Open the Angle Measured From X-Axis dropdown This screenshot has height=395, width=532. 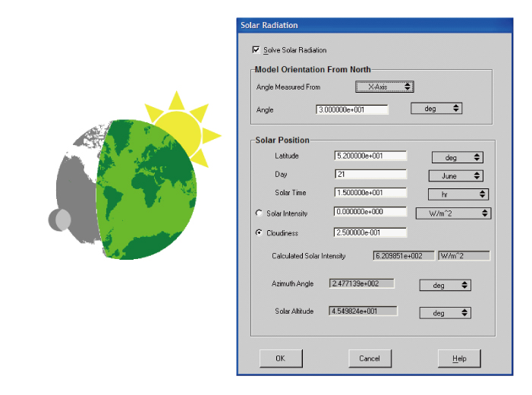coord(385,87)
